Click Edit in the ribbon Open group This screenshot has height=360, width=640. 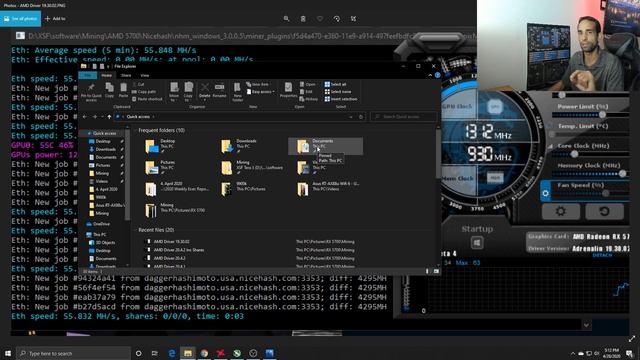[x=306, y=92]
